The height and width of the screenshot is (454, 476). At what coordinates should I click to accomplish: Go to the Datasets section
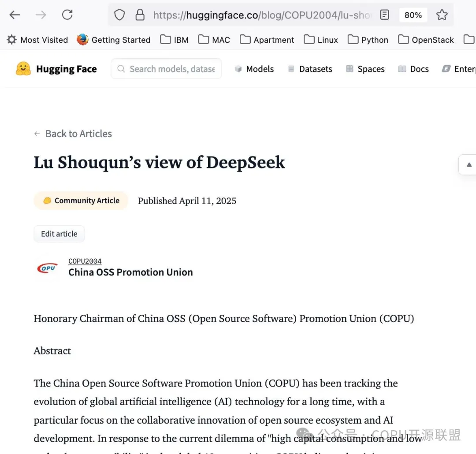(310, 69)
